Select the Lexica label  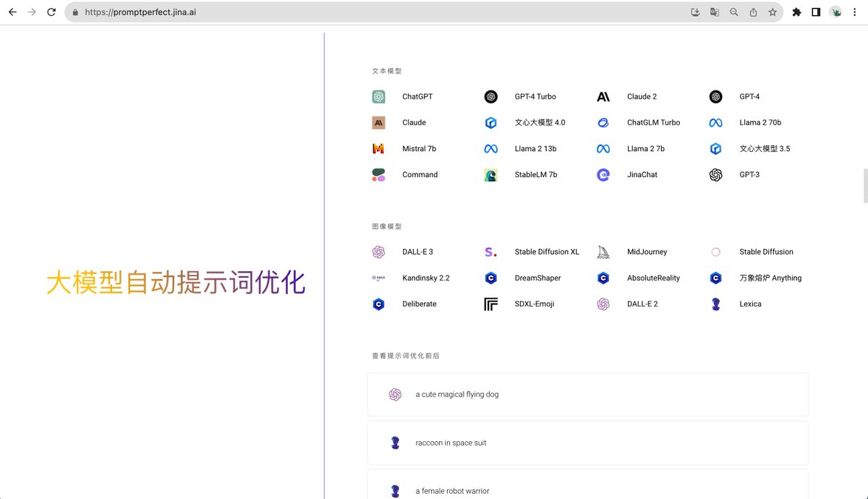[x=750, y=304]
